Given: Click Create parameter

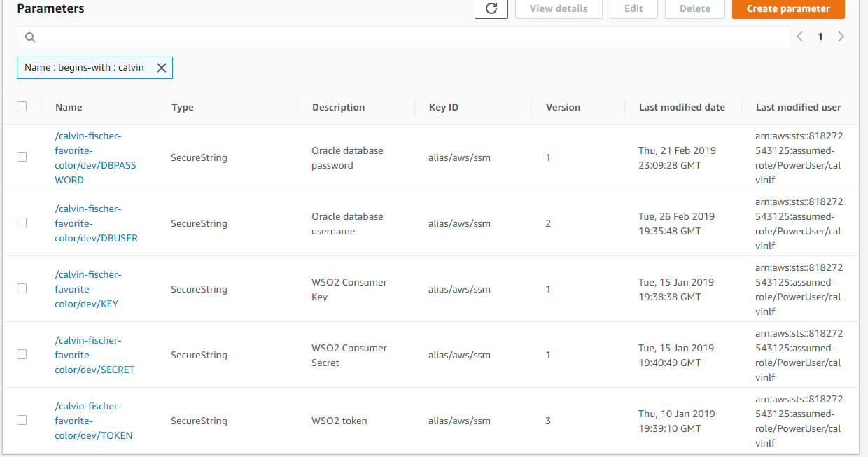Looking at the screenshot, I should tap(788, 8).
